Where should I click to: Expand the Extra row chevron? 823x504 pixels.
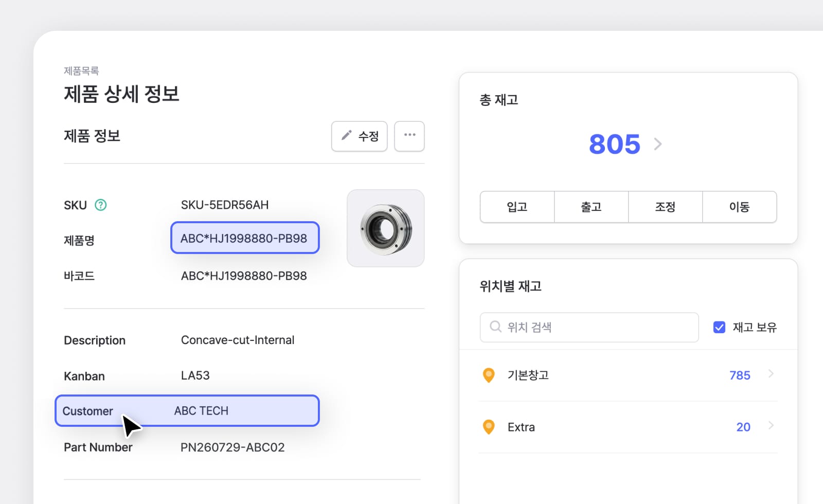(x=771, y=425)
